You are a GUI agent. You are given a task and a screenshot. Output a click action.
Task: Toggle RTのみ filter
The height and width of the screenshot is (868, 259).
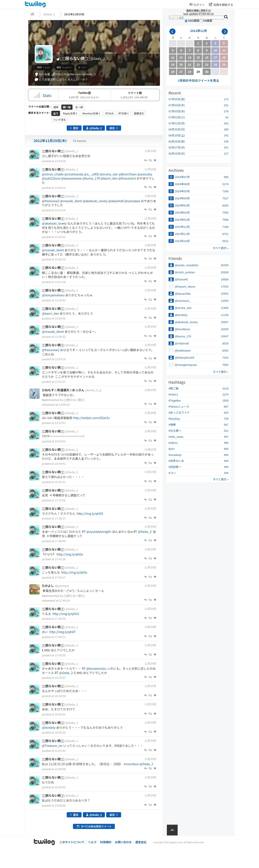pos(109,114)
